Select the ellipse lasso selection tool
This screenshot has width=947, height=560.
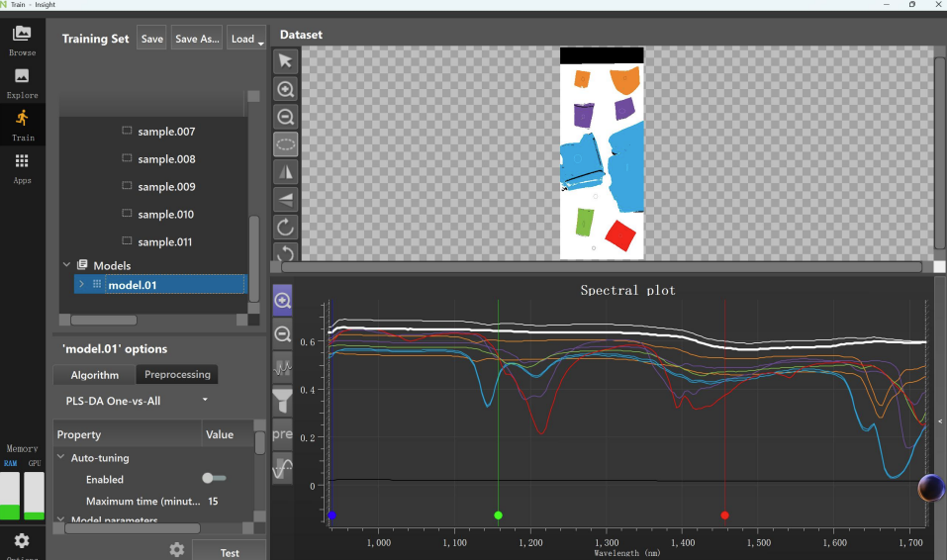(285, 144)
